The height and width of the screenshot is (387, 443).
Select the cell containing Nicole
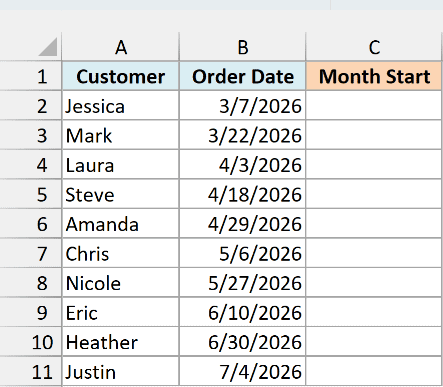pos(121,283)
